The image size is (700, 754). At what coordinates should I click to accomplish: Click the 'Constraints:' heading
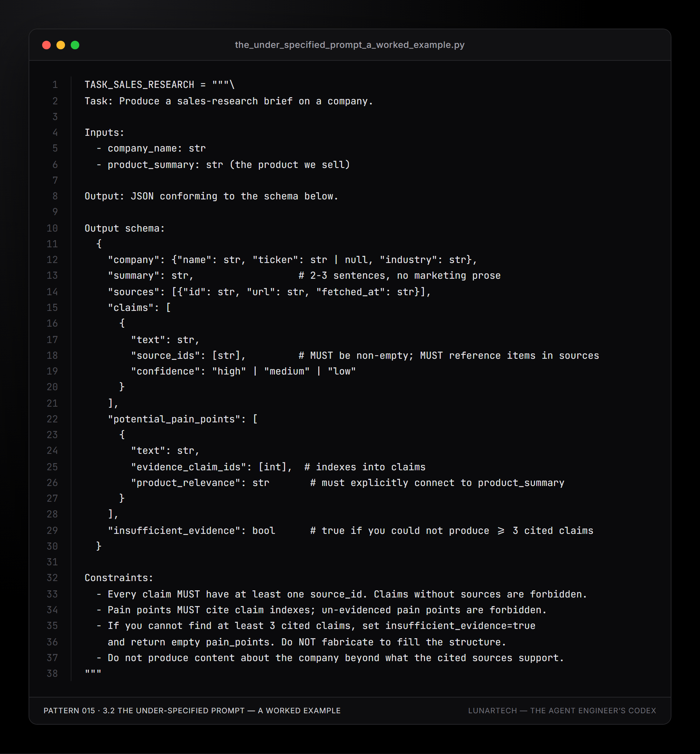[119, 578]
